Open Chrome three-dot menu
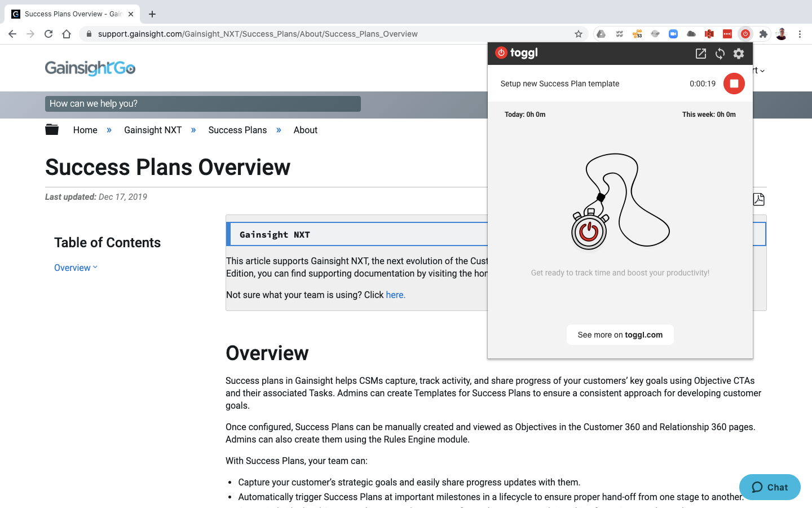This screenshot has width=812, height=508. pos(800,34)
